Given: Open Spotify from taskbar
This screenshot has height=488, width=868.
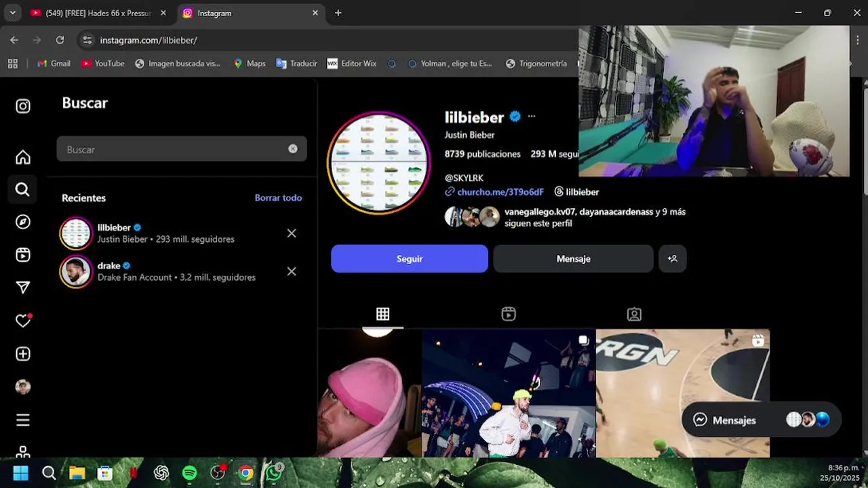Looking at the screenshot, I should click(189, 473).
